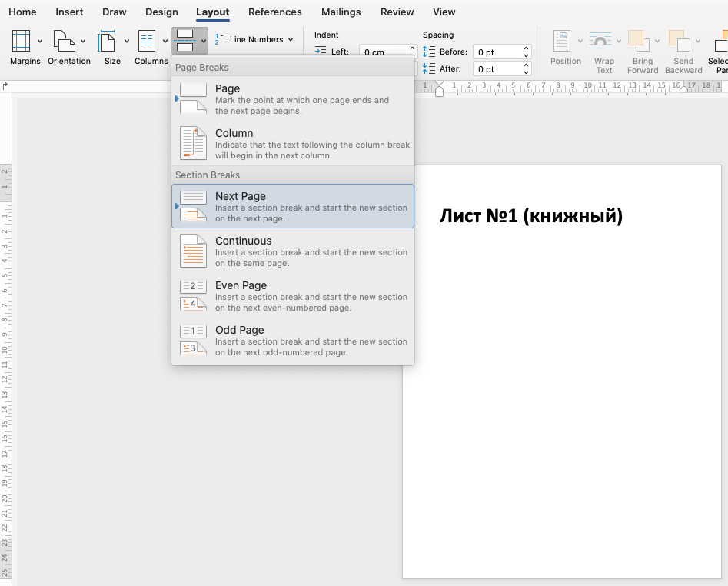
Task: Click the Selection Pane icon
Action: tap(722, 41)
